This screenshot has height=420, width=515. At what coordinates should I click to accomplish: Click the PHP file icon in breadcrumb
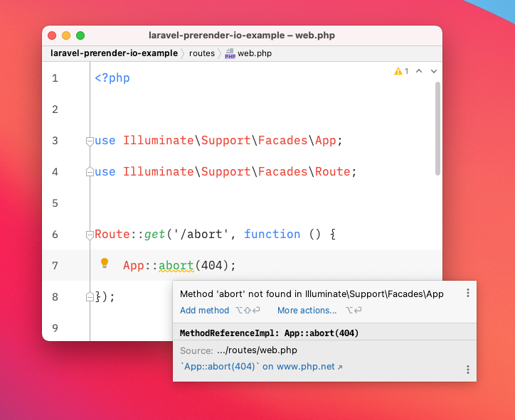(x=230, y=53)
